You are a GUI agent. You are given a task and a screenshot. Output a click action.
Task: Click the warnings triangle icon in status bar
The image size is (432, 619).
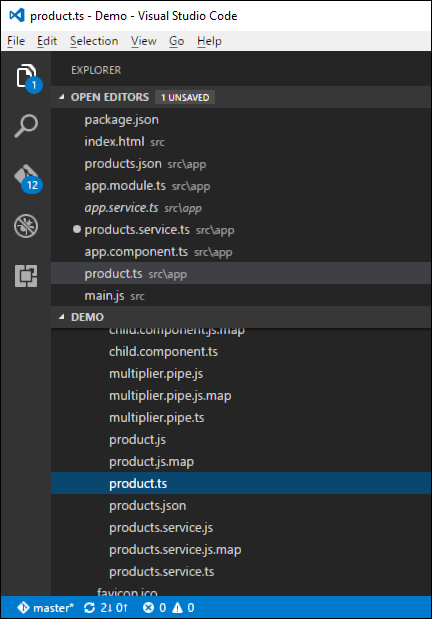click(178, 608)
